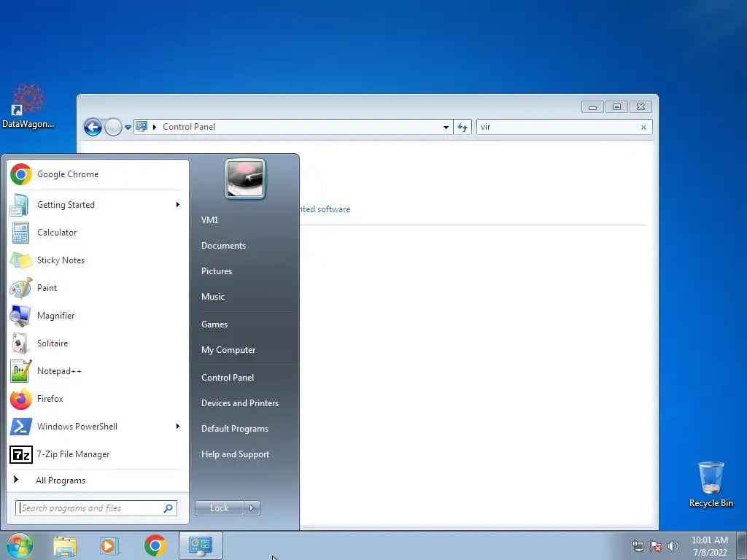The image size is (747, 560).
Task: Open VM1 user folder
Action: [209, 220]
